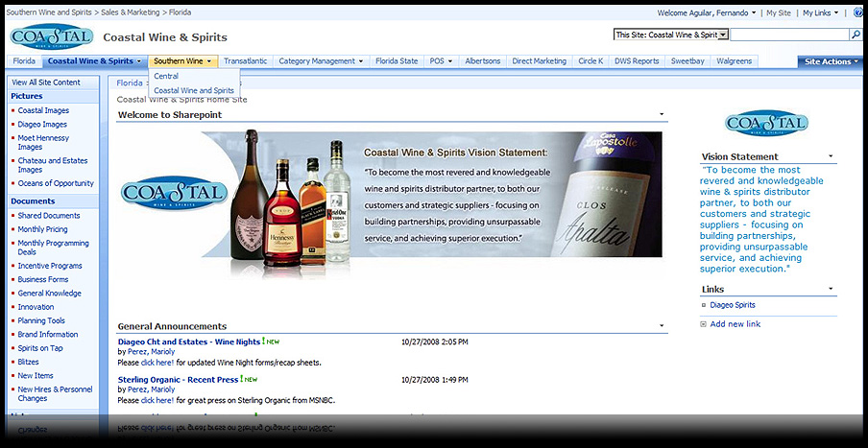Open Vision Statement web part menu arrow
The height and width of the screenshot is (448, 868).
(x=831, y=156)
